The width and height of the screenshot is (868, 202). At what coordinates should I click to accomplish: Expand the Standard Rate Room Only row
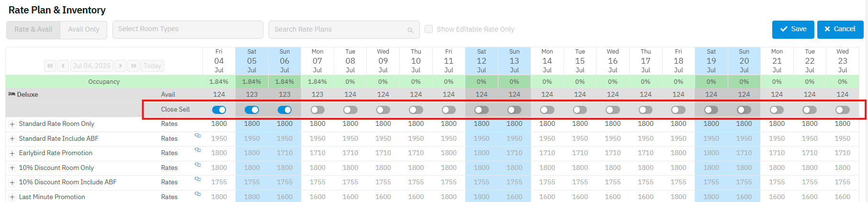click(x=12, y=124)
